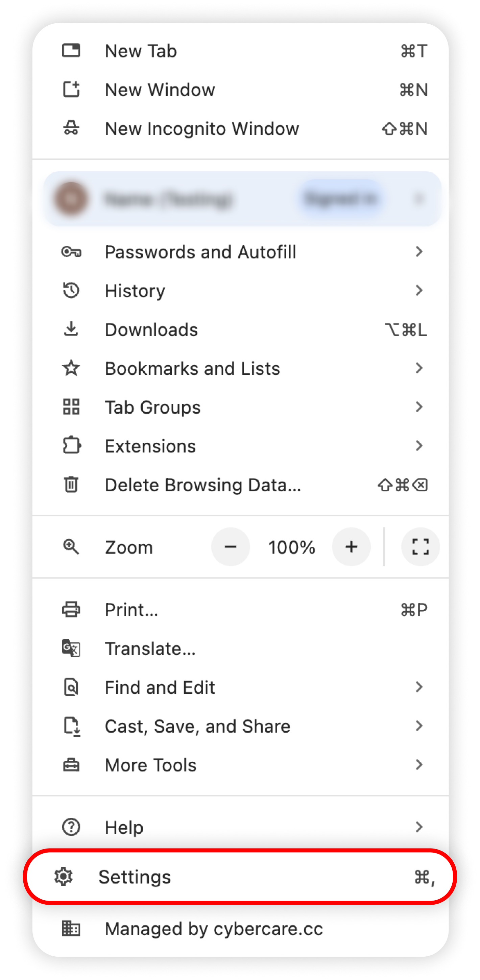This screenshot has height=980, width=480.
Task: Click the incognito hat-and-glasses icon
Action: pyautogui.click(x=71, y=128)
